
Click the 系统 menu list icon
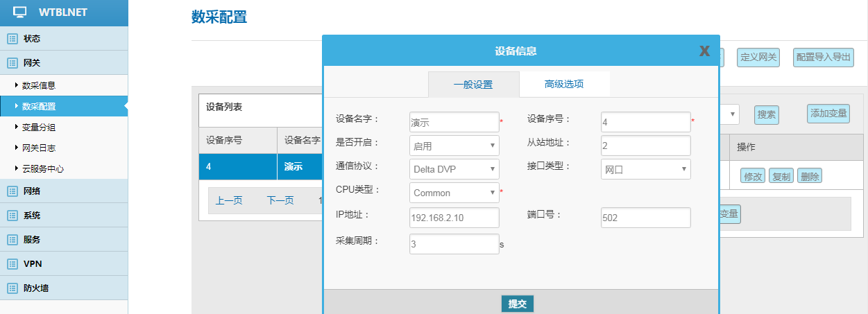[x=12, y=215]
